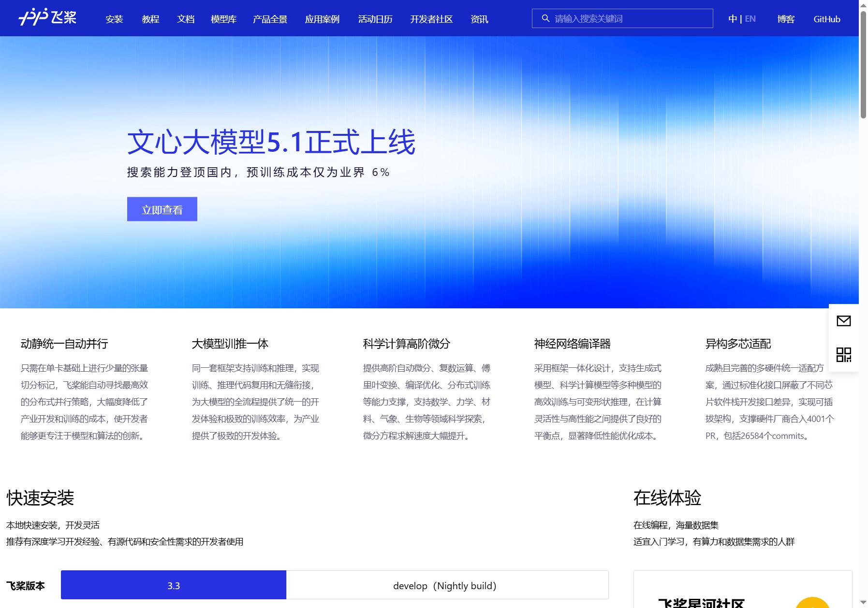Click the 飞桨版本 label
Image resolution: width=868 pixels, height=608 pixels.
pos(26,586)
